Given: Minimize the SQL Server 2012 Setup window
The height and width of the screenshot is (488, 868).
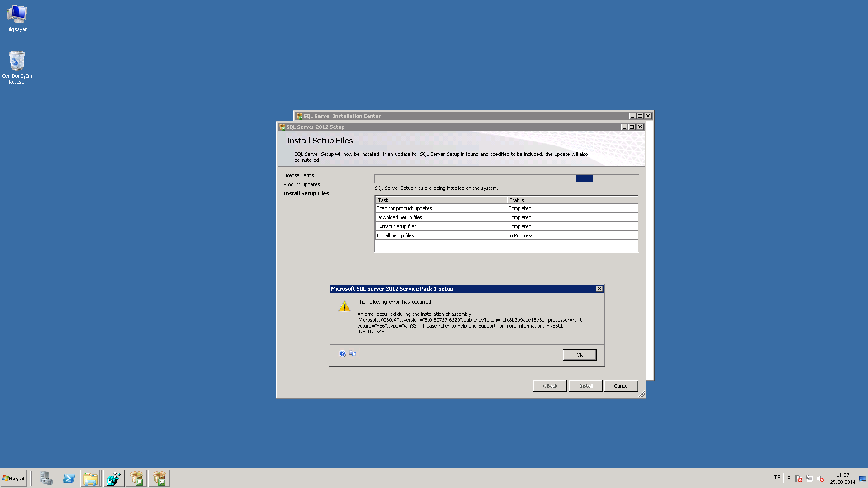Looking at the screenshot, I should pyautogui.click(x=624, y=127).
